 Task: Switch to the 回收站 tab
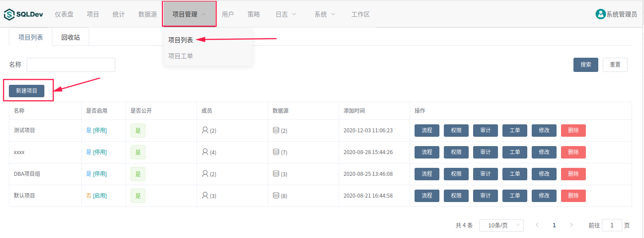[71, 37]
